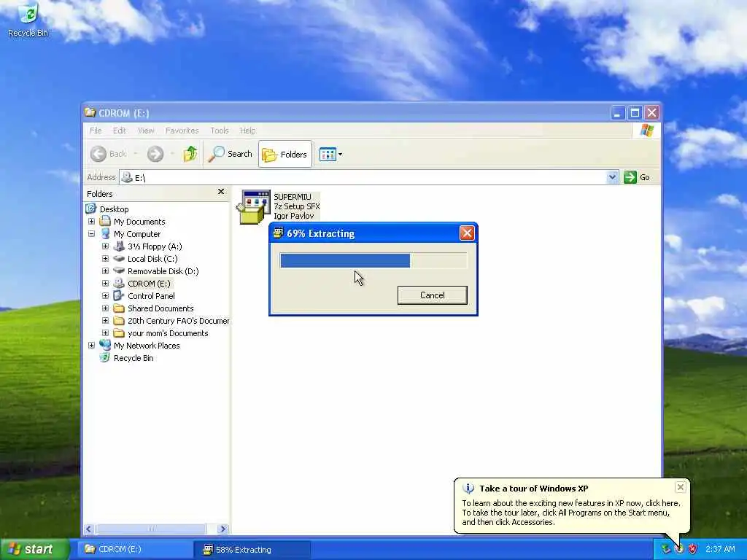Select My Network Places icon in tree
Image resolution: width=747 pixels, height=560 pixels.
[105, 345]
